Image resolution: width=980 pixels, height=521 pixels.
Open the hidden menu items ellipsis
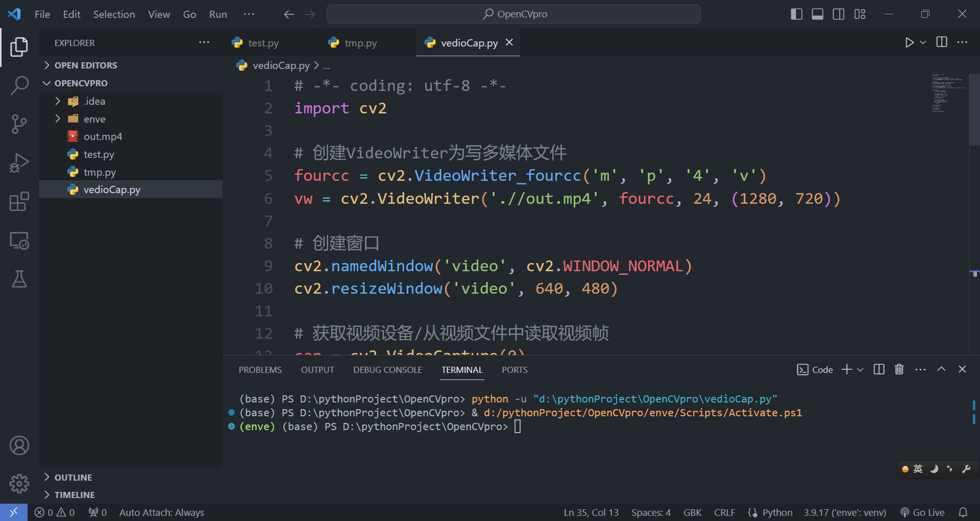(249, 14)
